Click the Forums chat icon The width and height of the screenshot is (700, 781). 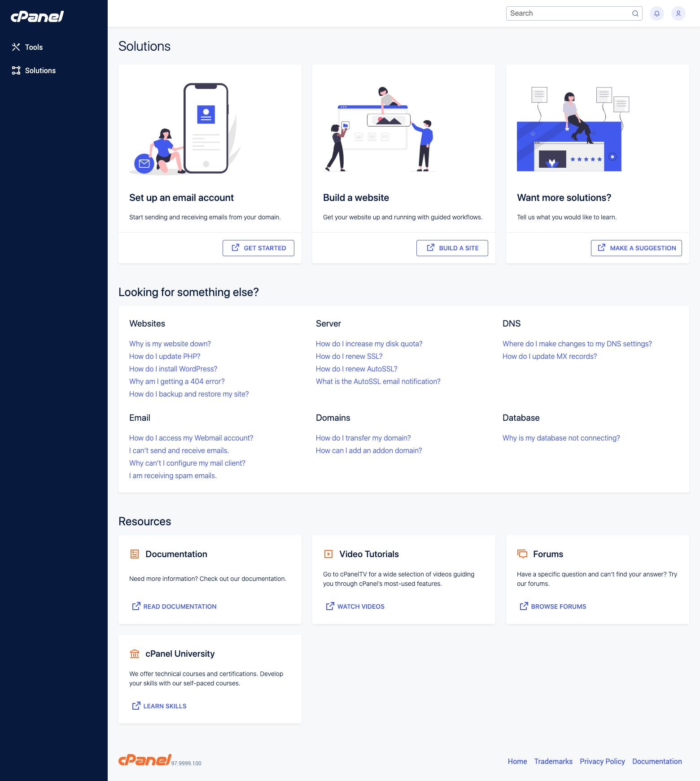522,554
